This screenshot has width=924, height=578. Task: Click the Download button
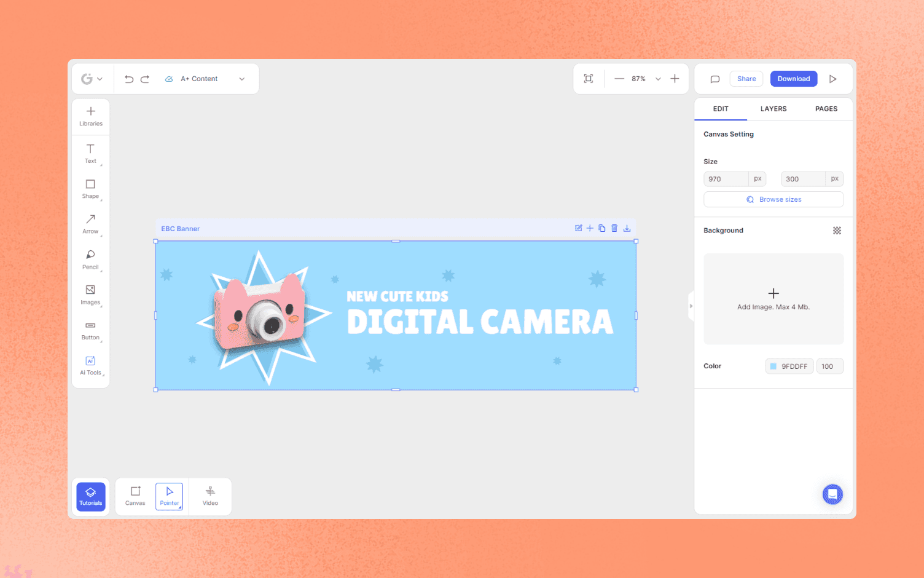(x=793, y=79)
